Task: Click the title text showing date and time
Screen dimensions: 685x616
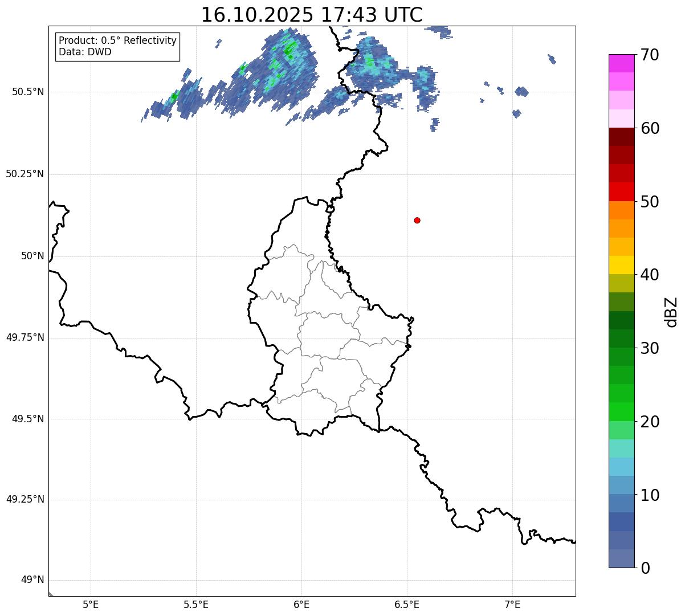Action: (x=312, y=15)
